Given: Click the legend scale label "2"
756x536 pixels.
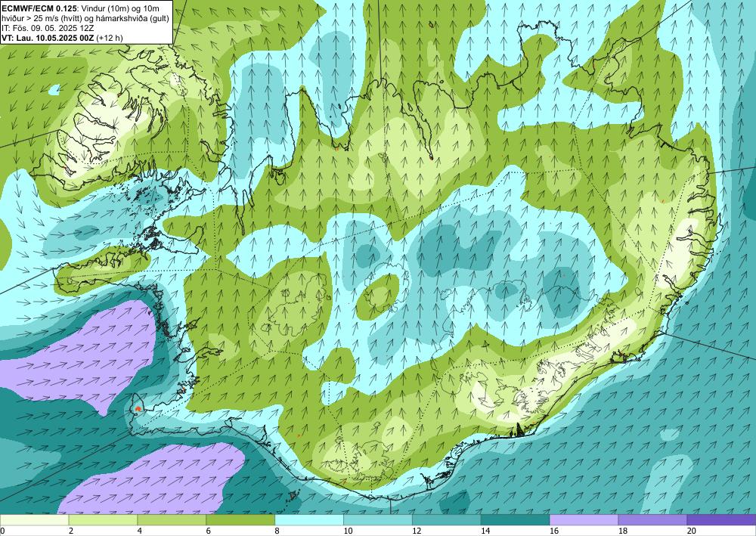Looking at the screenshot, I should 71,531.
